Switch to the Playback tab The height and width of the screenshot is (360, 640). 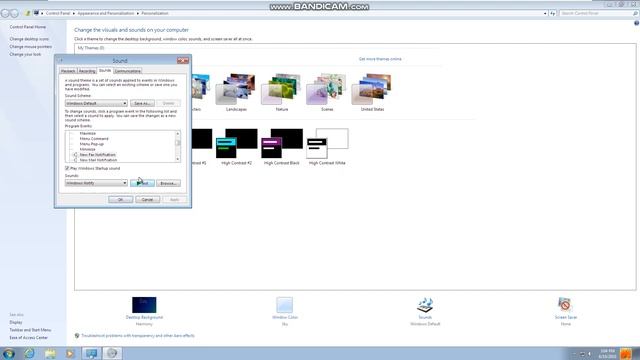[x=68, y=71]
